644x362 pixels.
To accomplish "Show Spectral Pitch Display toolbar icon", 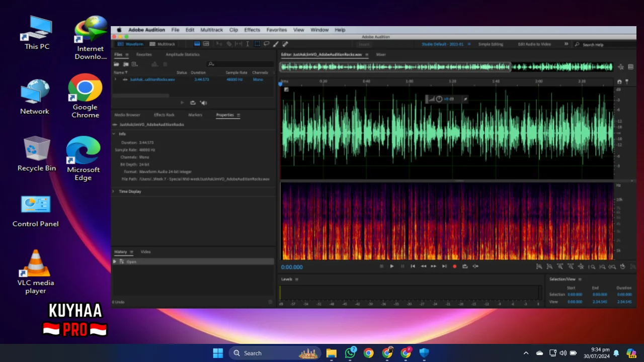I will [206, 44].
